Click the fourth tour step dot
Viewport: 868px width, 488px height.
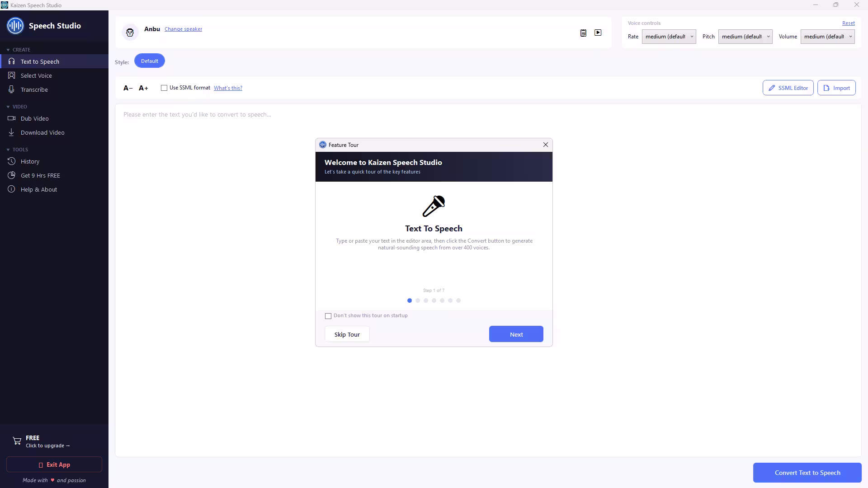[434, 300]
